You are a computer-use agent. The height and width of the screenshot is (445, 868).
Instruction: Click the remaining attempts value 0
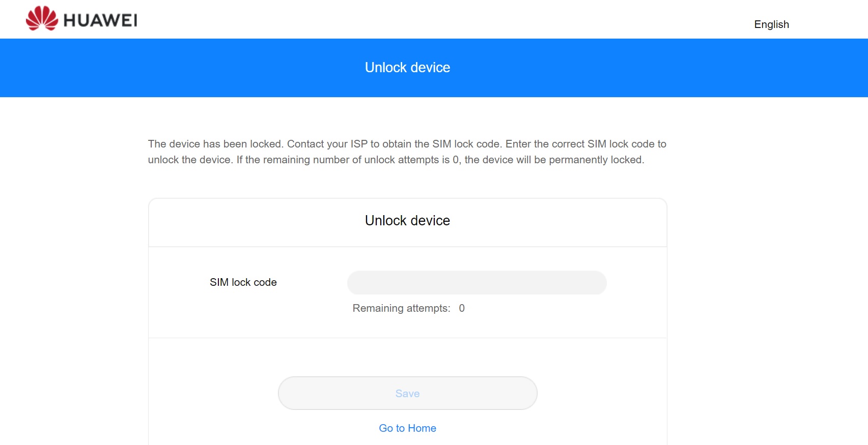(x=462, y=308)
